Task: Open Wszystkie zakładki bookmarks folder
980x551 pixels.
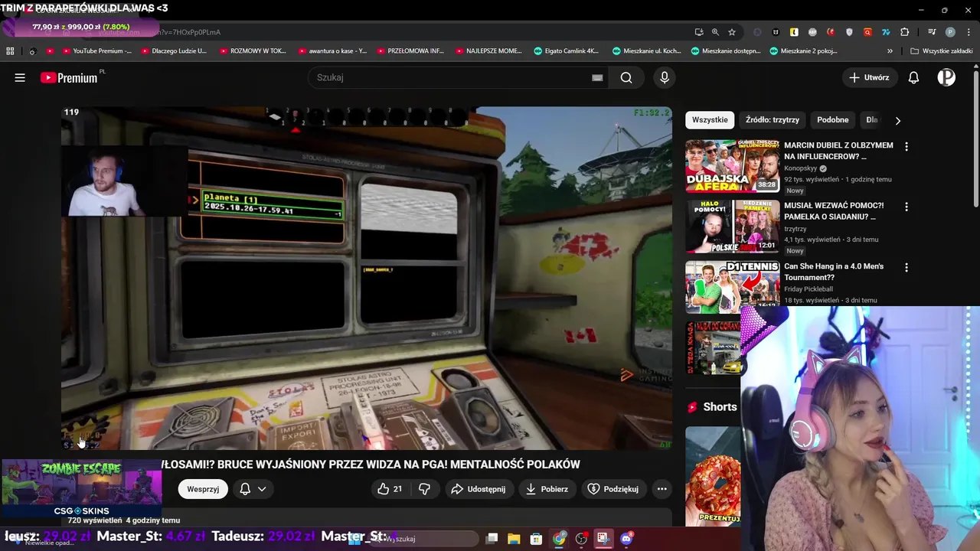Action: pos(942,51)
